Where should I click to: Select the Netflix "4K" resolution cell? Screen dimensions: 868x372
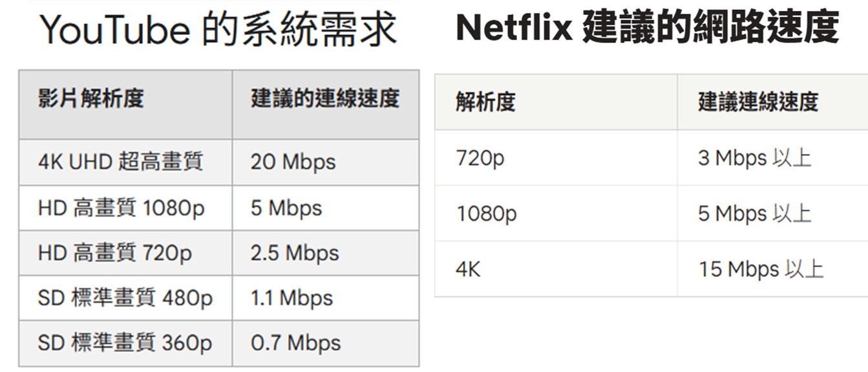(469, 269)
